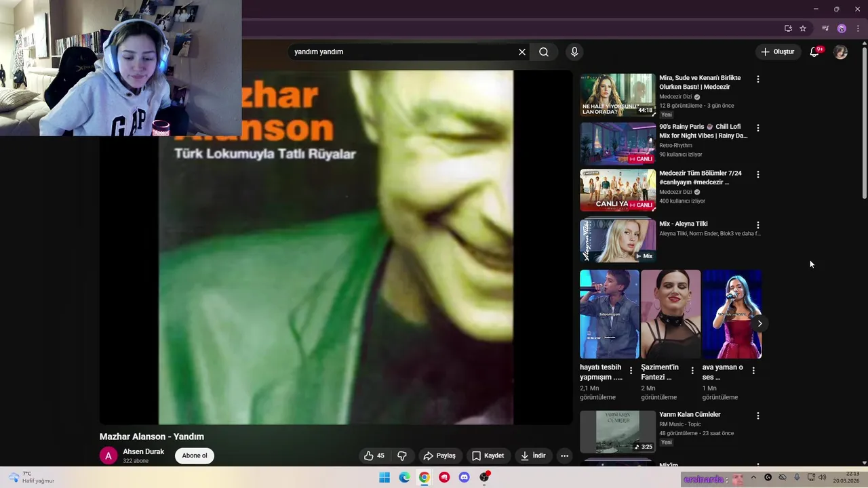Clear the YouTube search box text
Image resolution: width=868 pixels, height=488 pixels.
tap(522, 52)
